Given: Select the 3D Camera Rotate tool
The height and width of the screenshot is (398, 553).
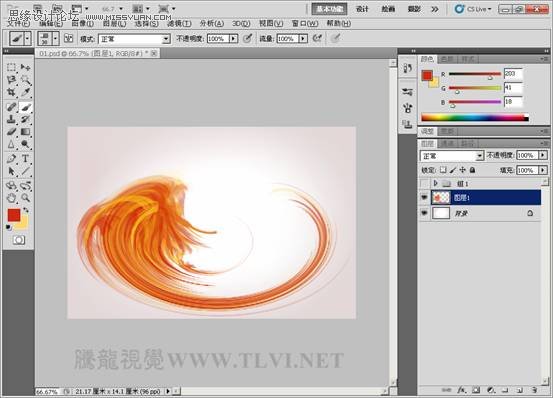Looking at the screenshot, I should pyautogui.click(x=25, y=185).
